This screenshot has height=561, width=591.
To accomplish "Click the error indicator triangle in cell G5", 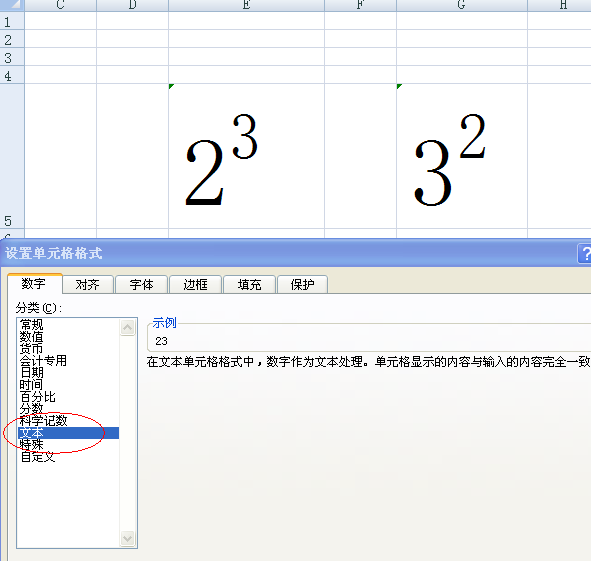I will pos(399,86).
